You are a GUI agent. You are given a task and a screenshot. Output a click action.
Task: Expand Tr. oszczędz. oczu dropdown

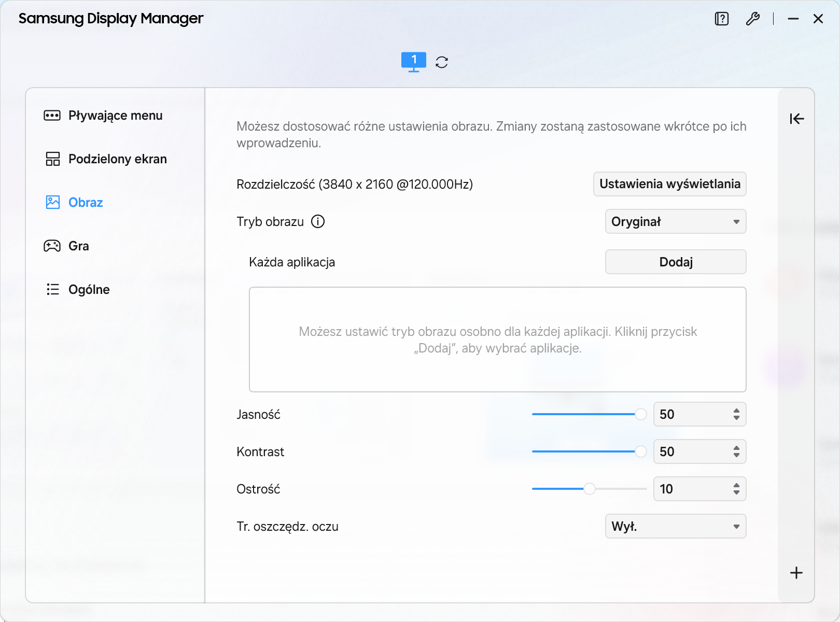[x=676, y=526]
